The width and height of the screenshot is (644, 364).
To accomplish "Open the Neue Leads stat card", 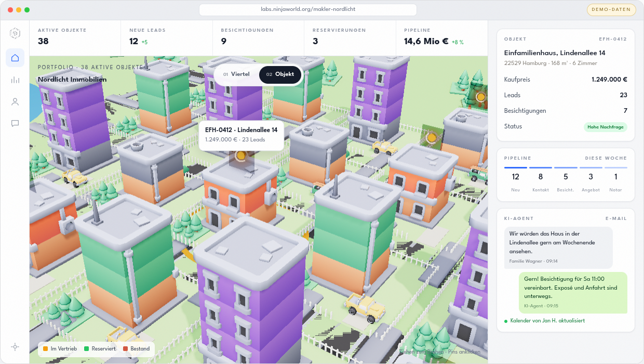I will [x=167, y=38].
